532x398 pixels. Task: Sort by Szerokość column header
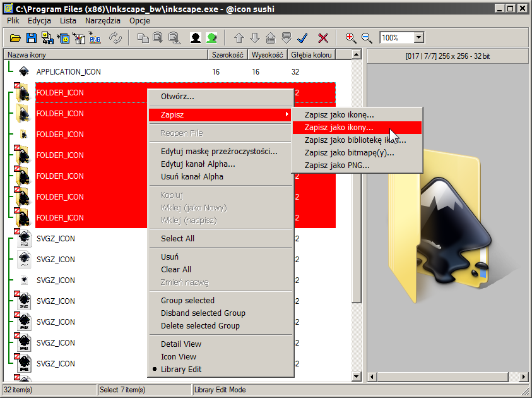click(x=228, y=55)
